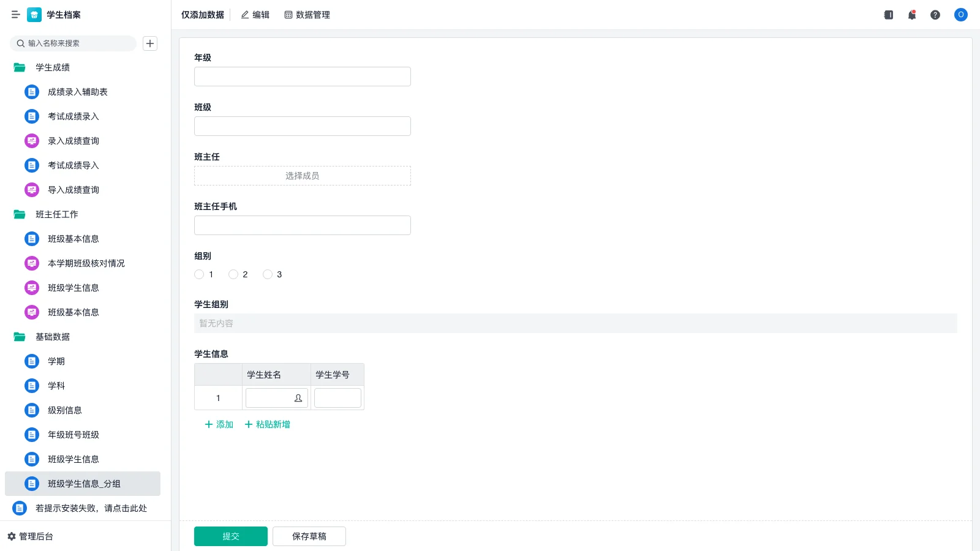Click the 提交 submit button
Image resolution: width=980 pixels, height=551 pixels.
pos(230,536)
